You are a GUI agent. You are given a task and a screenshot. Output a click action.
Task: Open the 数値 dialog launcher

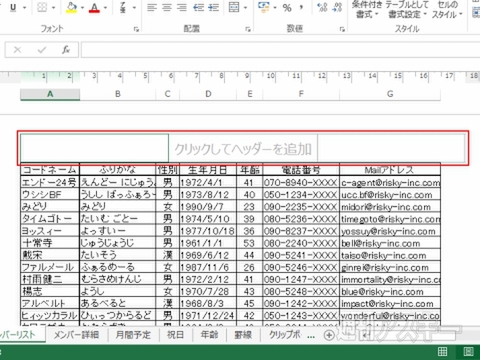(342, 29)
